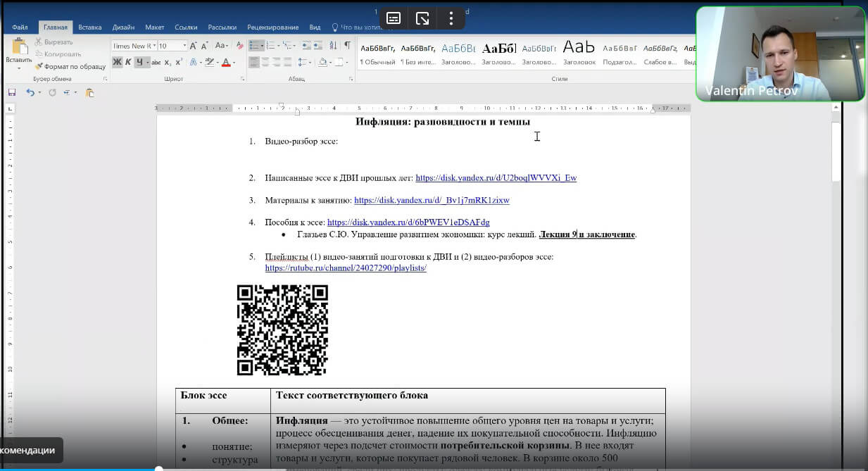Open the change case (Aa) dropdown
Image resolution: width=868 pixels, height=471 pixels.
click(222, 45)
